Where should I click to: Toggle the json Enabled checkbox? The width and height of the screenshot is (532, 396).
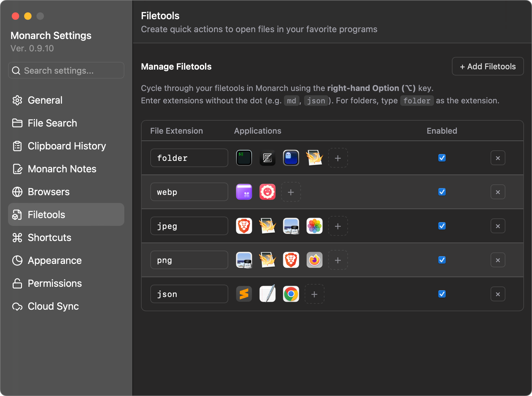pyautogui.click(x=442, y=294)
